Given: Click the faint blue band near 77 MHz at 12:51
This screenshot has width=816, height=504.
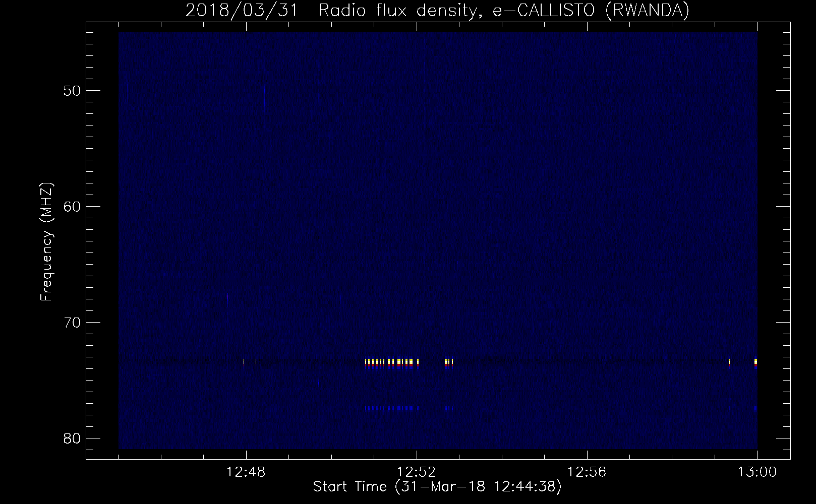Looking at the screenshot, I should (392, 408).
